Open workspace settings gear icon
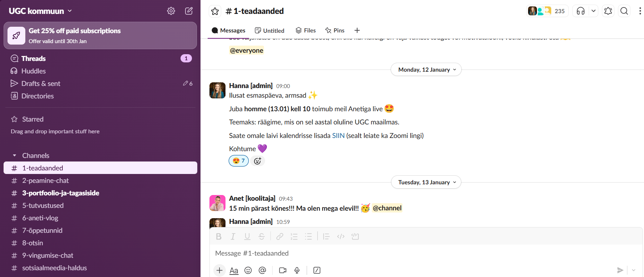 tap(171, 11)
